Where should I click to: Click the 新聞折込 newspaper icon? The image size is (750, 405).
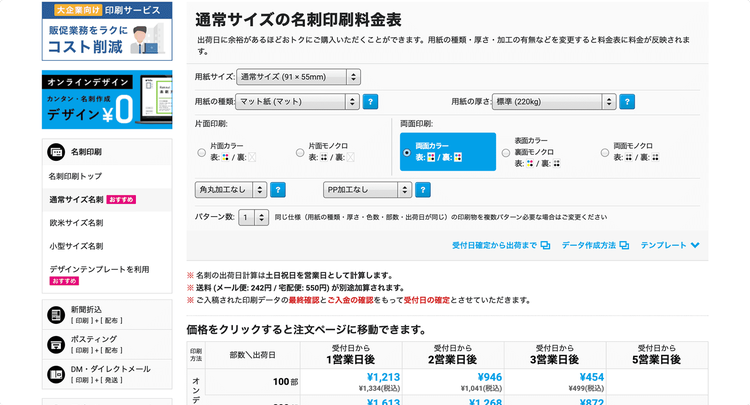56,315
